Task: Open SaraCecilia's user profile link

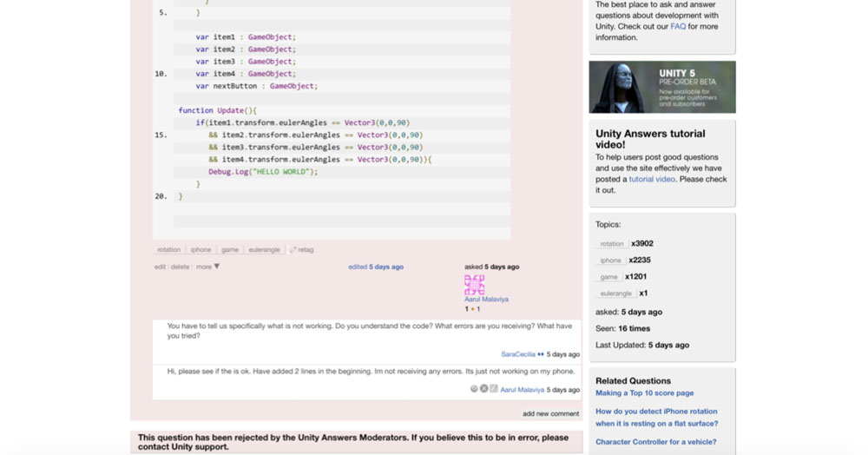Action: point(518,354)
